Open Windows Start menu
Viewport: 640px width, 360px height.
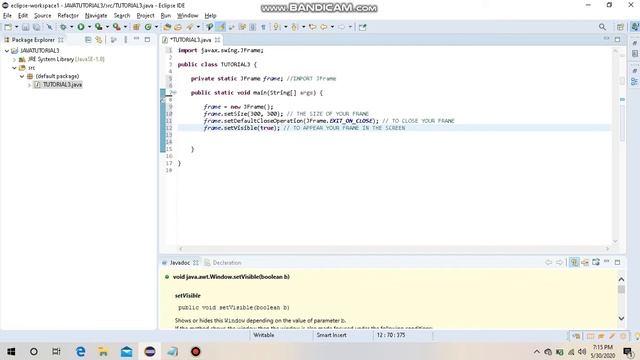click(x=11, y=351)
